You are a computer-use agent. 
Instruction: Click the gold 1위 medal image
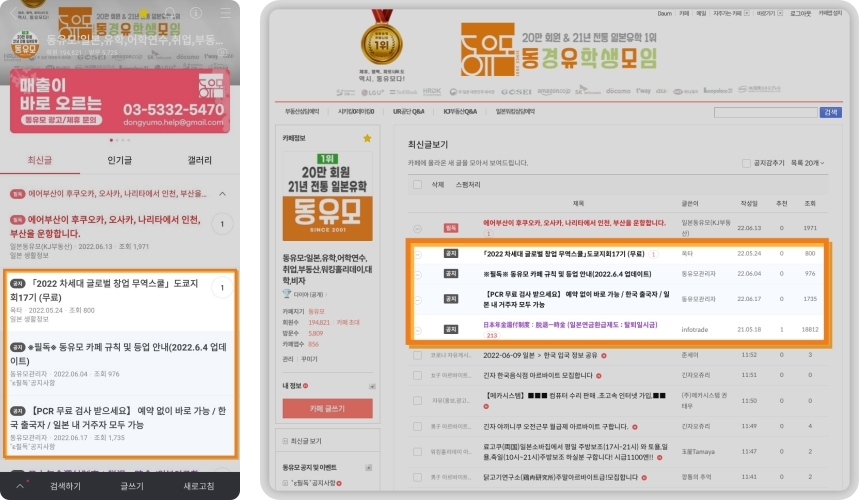point(381,39)
